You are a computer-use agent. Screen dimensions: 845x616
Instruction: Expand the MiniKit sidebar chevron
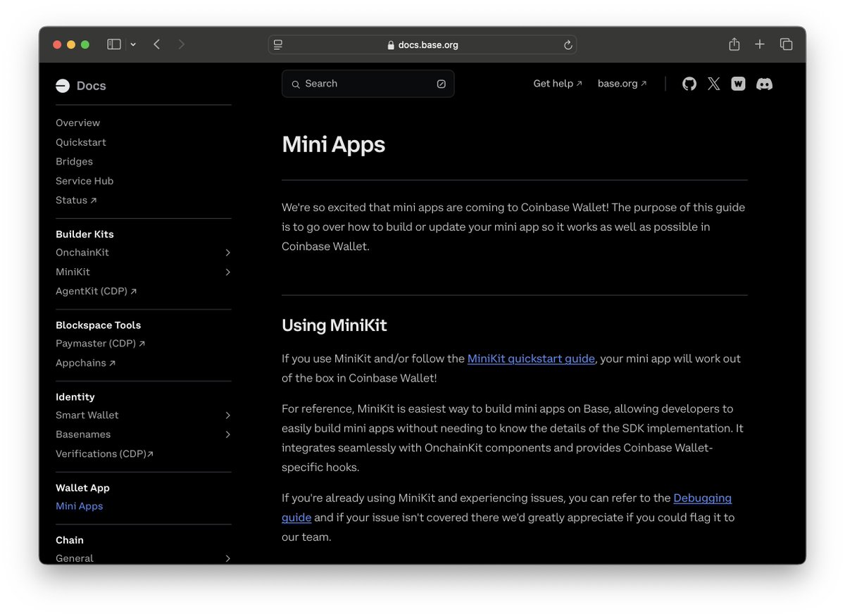coord(227,272)
